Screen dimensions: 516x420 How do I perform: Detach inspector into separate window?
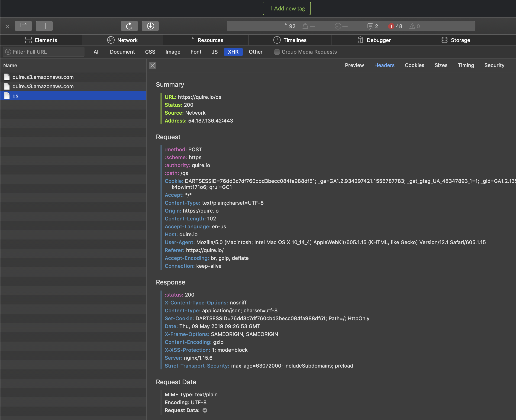coord(23,26)
